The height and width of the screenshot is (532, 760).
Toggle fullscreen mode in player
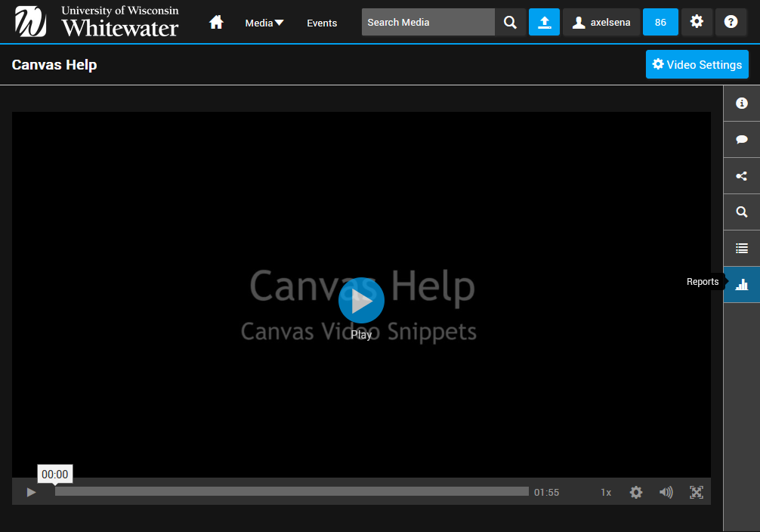coord(697,492)
